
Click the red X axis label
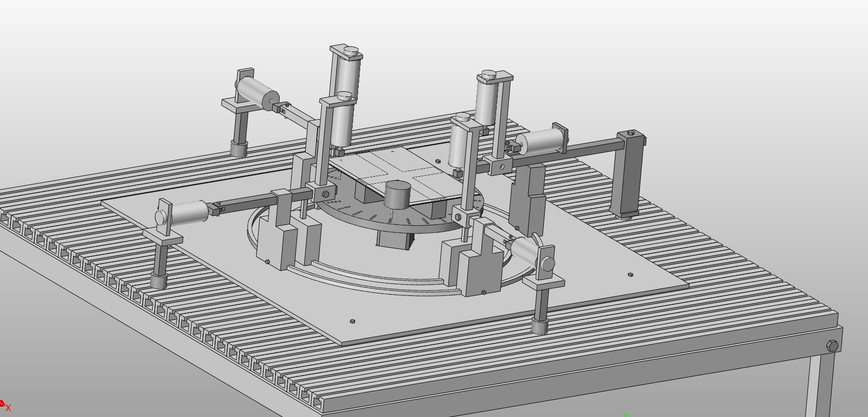click(8, 408)
